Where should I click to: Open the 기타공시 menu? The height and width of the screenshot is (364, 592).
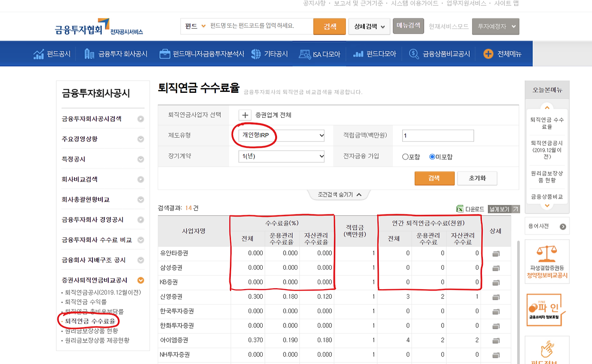coord(269,54)
